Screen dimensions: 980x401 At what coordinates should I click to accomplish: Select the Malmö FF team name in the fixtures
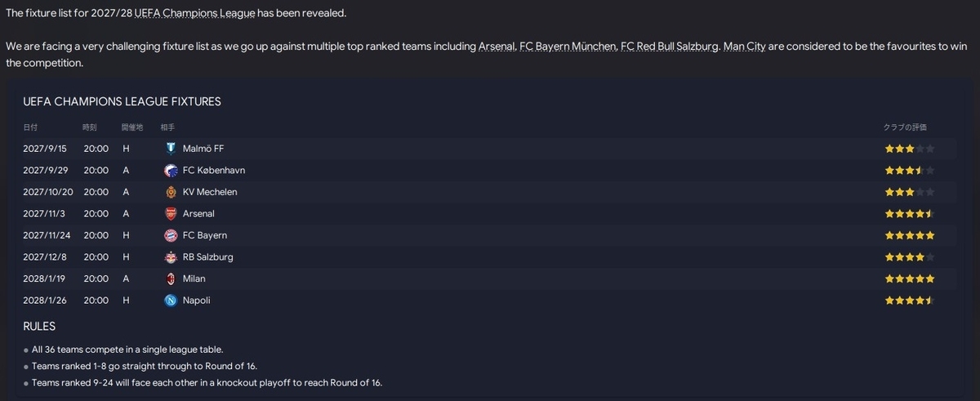[203, 149]
